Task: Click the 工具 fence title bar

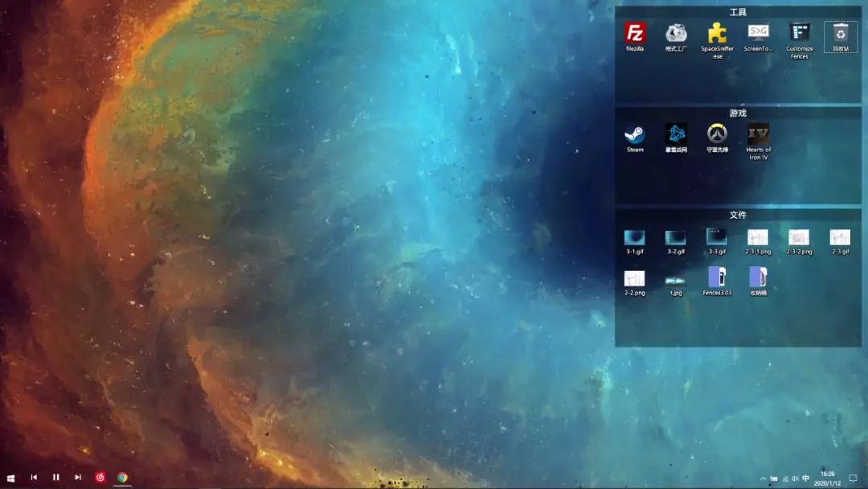Action: 737,12
